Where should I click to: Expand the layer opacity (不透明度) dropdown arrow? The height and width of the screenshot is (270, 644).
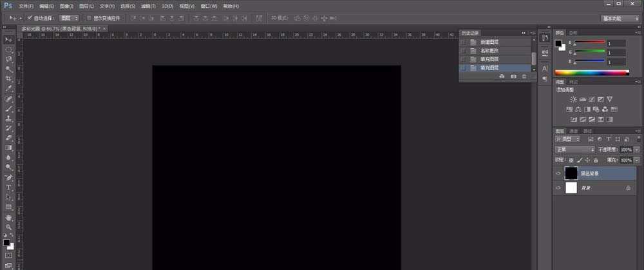coord(637,149)
